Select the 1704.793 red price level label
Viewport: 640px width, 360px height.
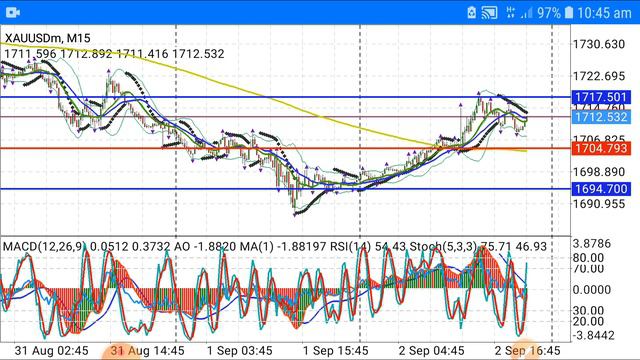pos(601,148)
